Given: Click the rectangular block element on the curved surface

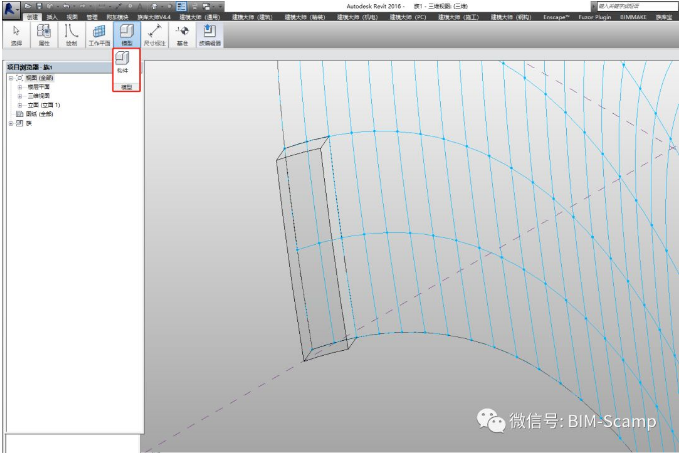Looking at the screenshot, I should tap(317, 250).
